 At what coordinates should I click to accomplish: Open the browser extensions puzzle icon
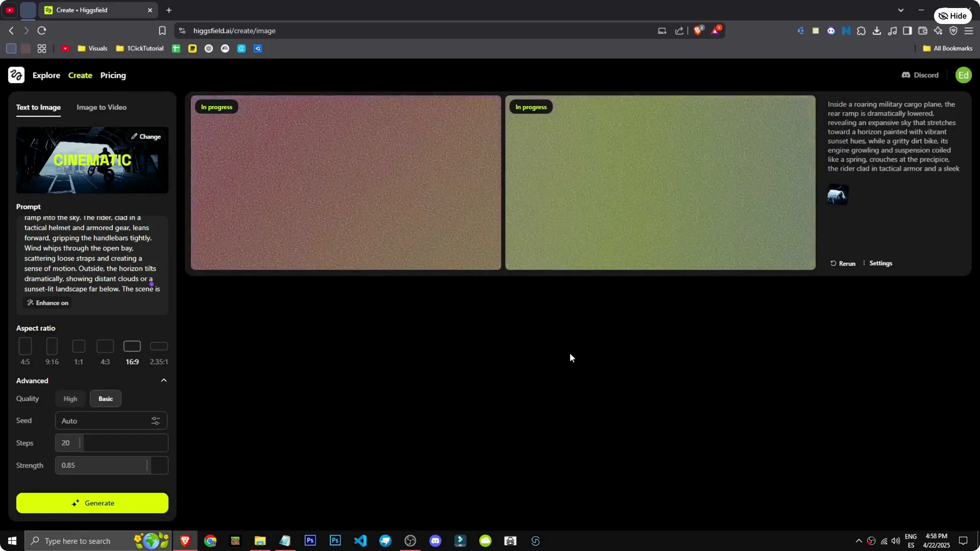[862, 31]
